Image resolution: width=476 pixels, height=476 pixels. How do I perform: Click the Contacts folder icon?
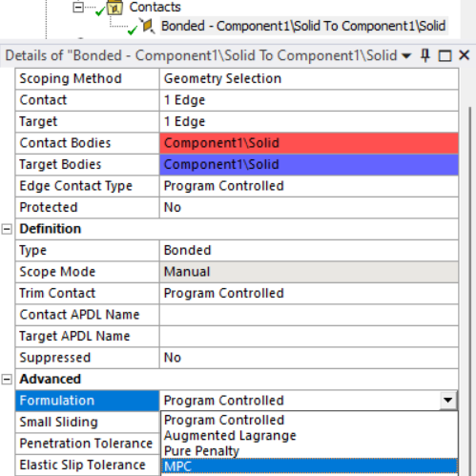[x=114, y=8]
